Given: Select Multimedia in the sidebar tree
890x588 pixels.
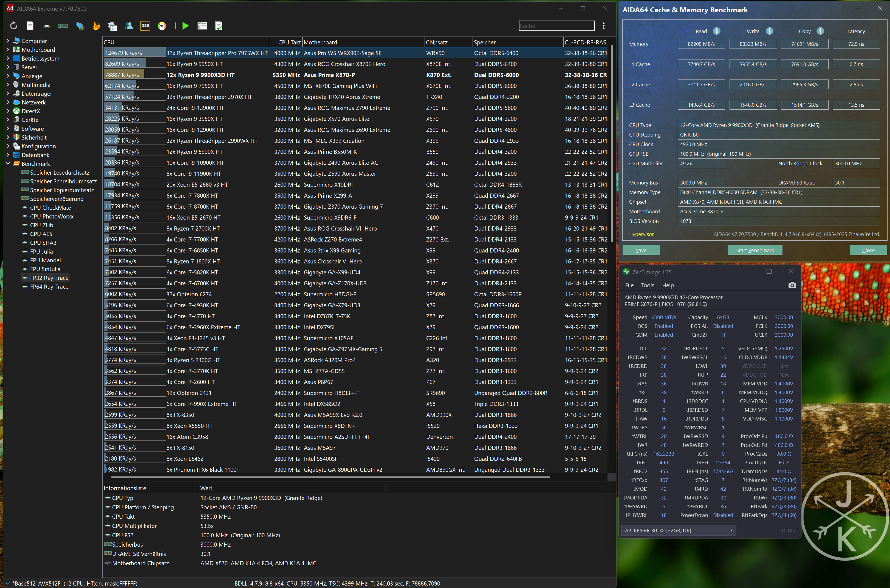Looking at the screenshot, I should (x=36, y=85).
